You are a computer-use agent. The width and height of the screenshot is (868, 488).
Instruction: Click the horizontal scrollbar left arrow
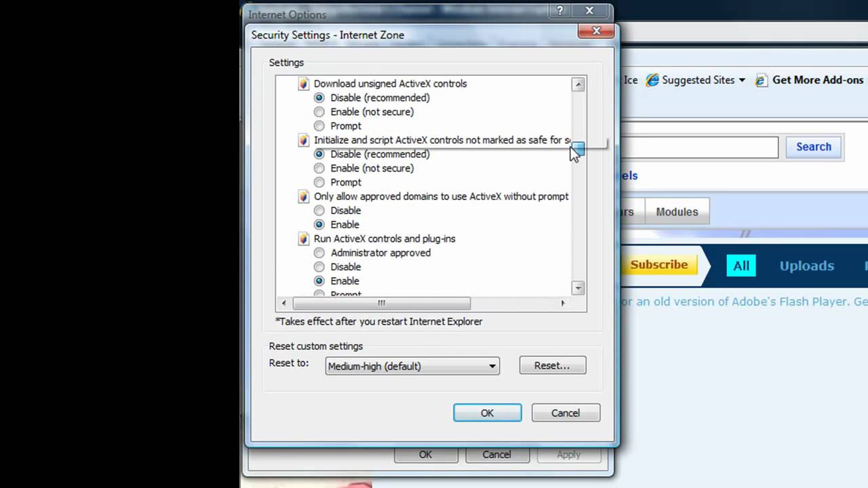[x=283, y=303]
